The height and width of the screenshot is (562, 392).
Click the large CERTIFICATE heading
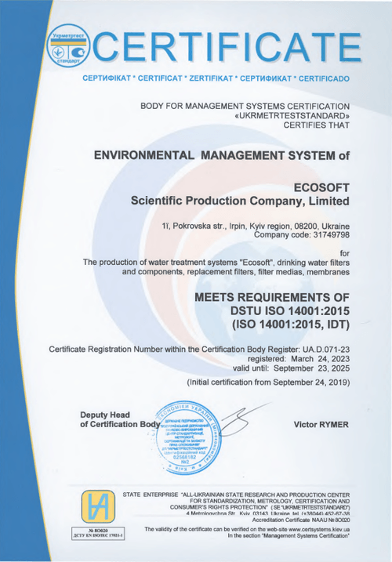point(226,47)
